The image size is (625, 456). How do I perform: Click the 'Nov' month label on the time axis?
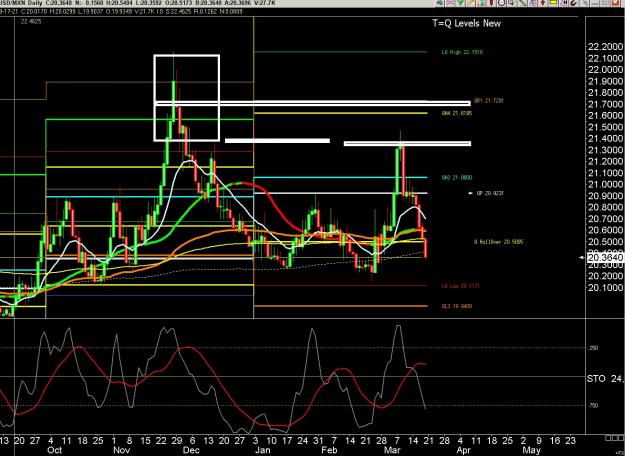(122, 450)
